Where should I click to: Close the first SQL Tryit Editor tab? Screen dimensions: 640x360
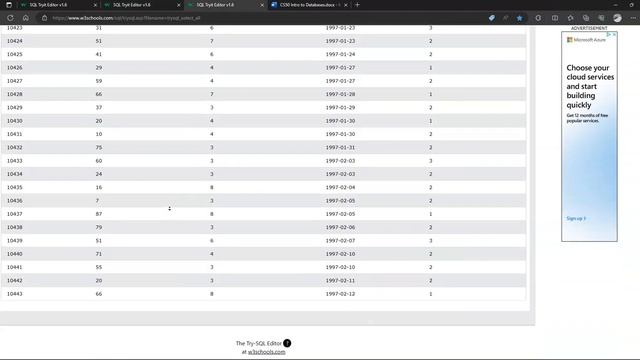[x=96, y=5]
